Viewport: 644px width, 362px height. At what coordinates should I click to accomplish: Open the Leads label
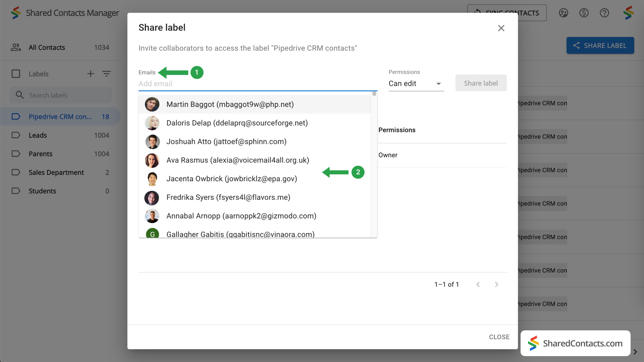pos(38,135)
